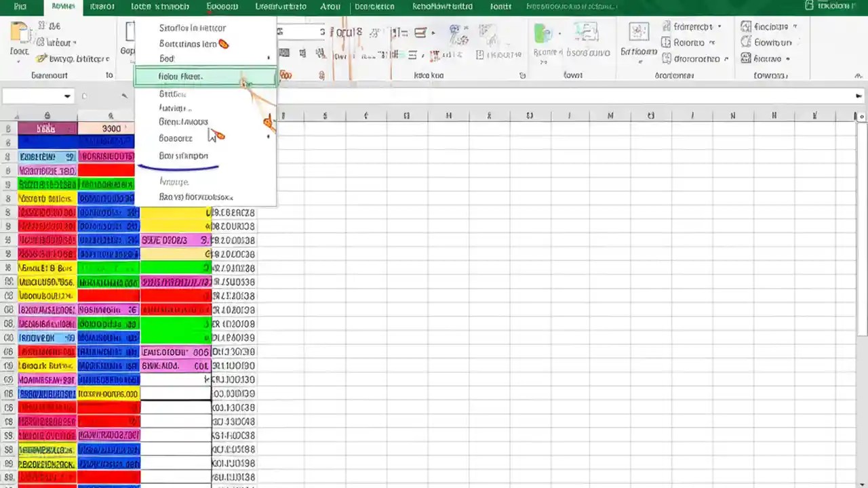
Task: Open the Name Box dropdown
Action: [x=66, y=96]
